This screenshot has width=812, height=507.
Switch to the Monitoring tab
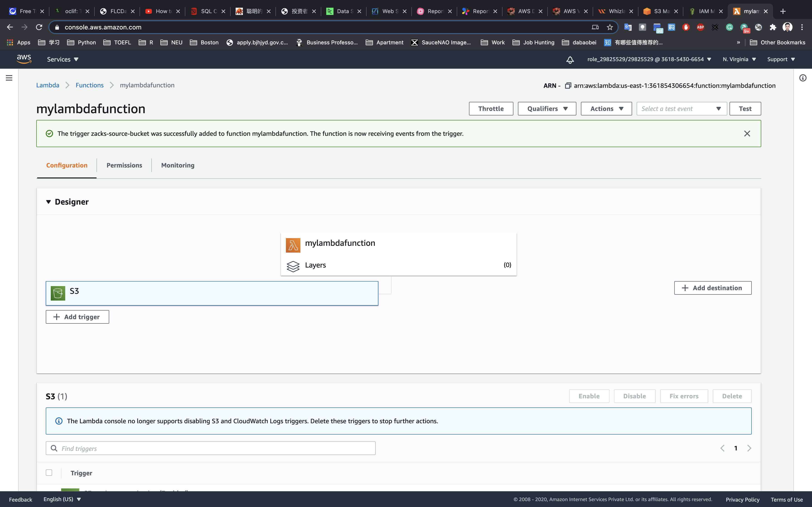pos(177,165)
